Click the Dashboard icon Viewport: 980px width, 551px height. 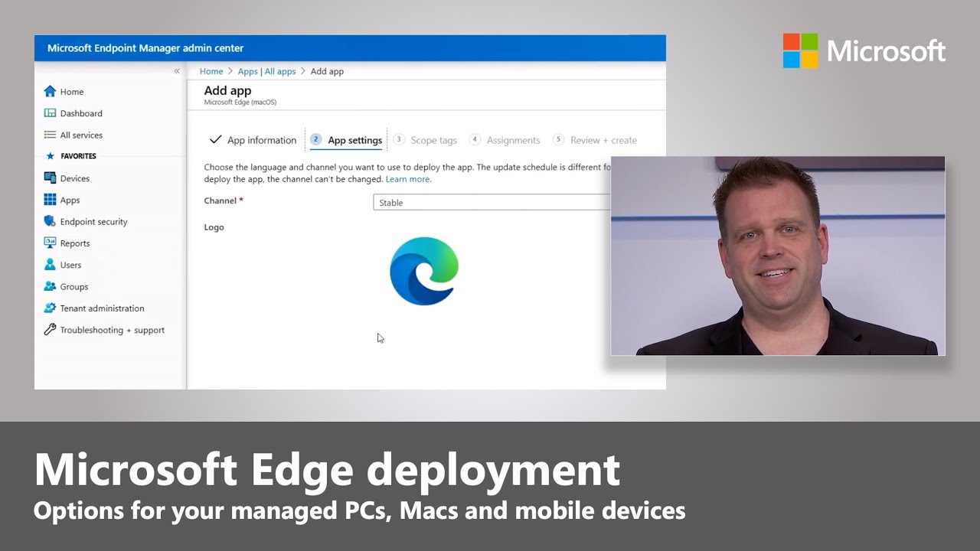pos(50,113)
